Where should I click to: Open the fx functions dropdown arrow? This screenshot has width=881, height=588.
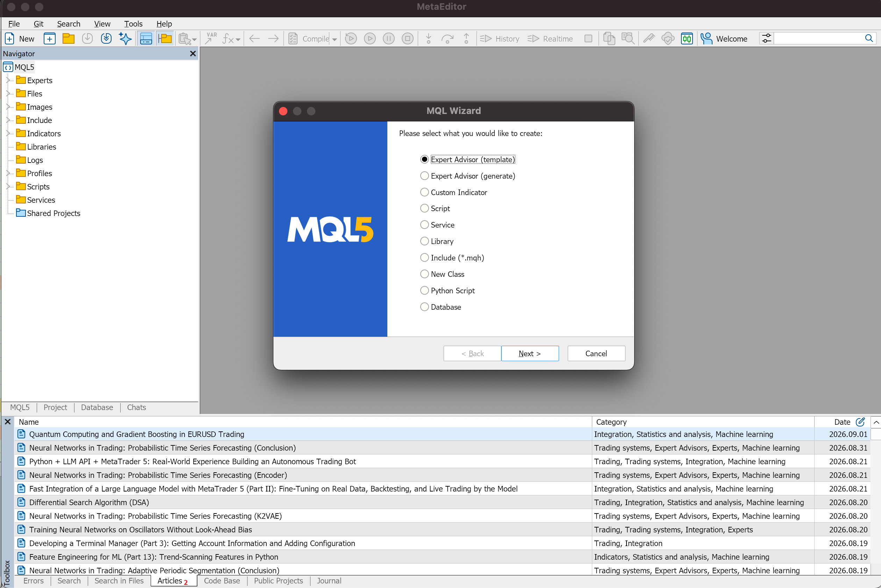(x=238, y=39)
